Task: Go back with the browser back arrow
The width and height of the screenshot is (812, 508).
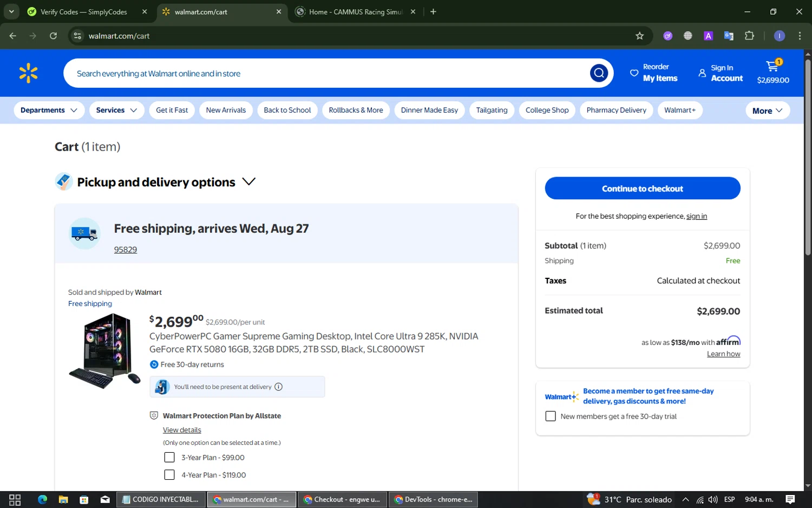Action: coord(13,36)
